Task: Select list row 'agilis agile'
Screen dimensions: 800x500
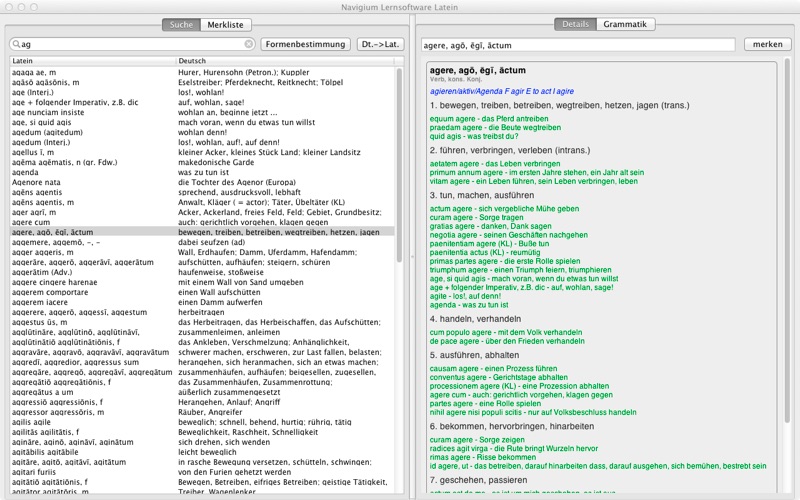Action: [x=202, y=422]
